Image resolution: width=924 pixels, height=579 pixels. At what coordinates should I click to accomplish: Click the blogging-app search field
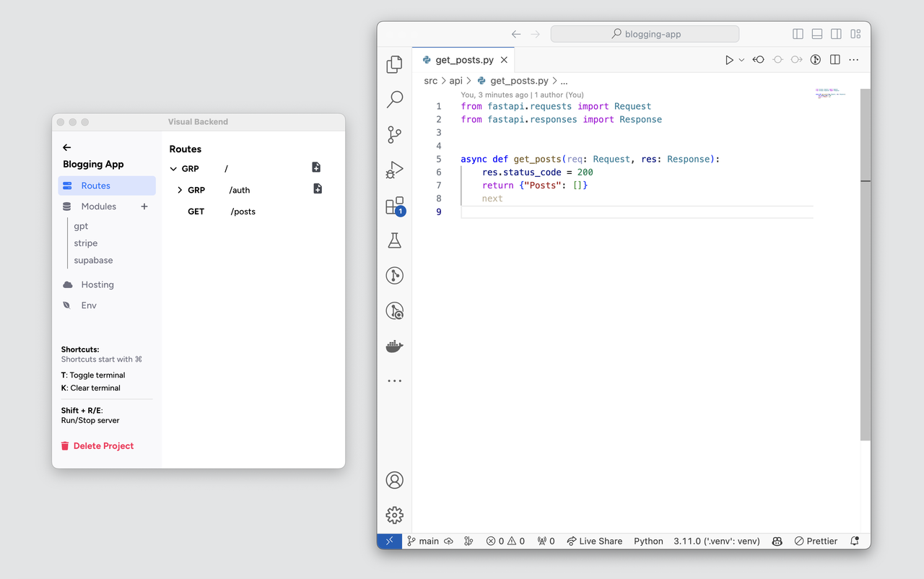pyautogui.click(x=645, y=33)
